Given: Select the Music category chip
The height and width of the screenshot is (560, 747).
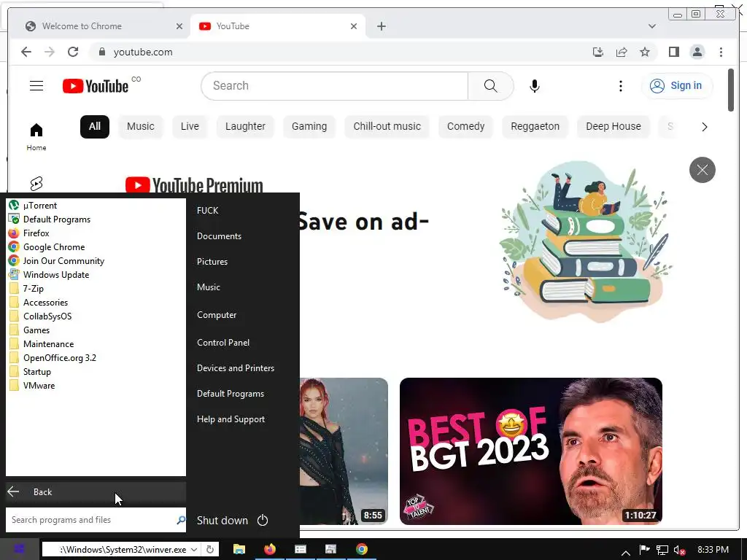Looking at the screenshot, I should point(141,127).
